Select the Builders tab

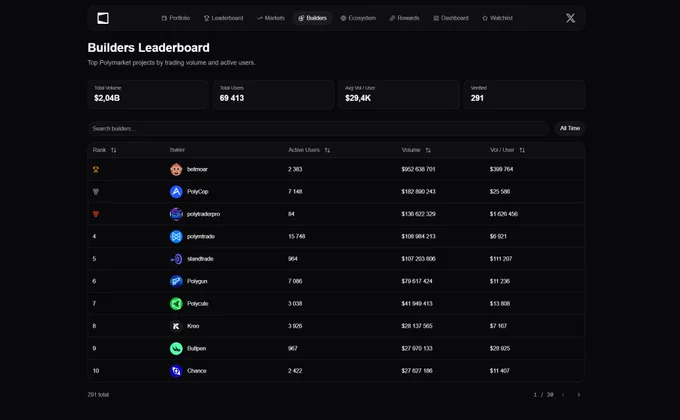coord(312,18)
